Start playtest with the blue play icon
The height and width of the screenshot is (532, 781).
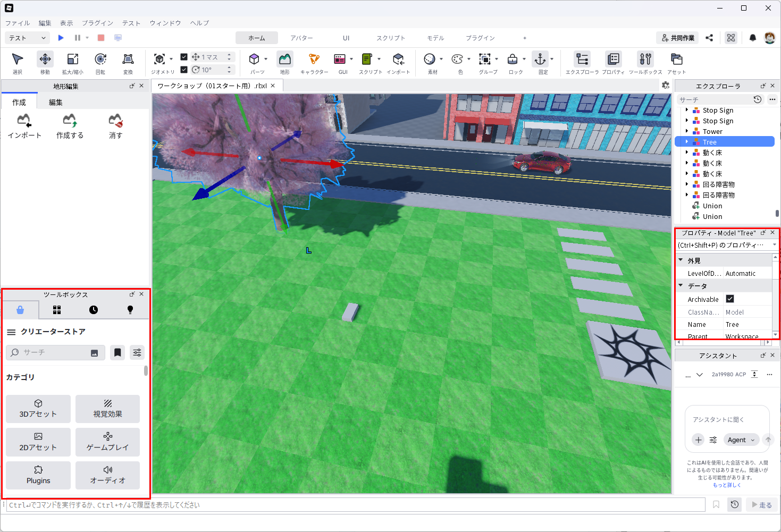pyautogui.click(x=61, y=38)
